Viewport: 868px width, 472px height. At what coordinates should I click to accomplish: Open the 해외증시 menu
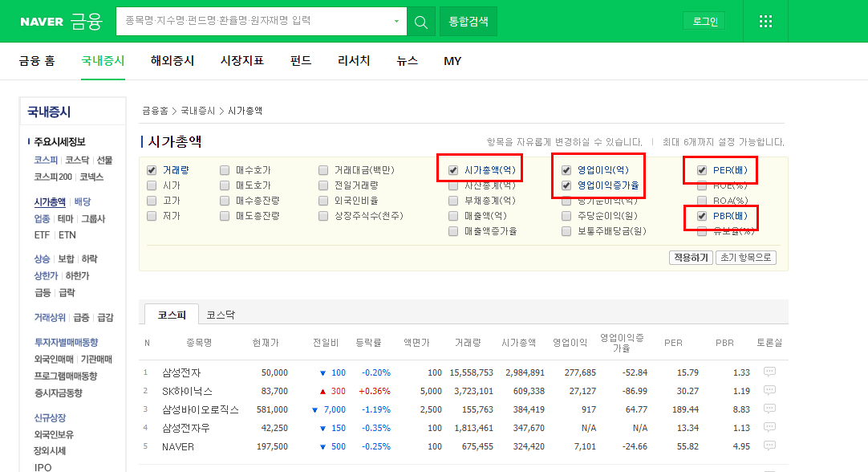(172, 61)
